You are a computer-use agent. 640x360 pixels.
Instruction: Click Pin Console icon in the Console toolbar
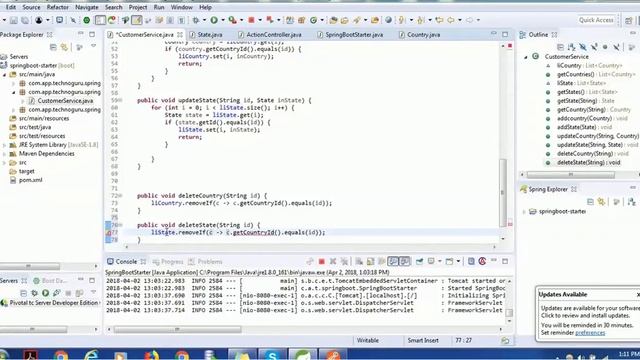click(419, 261)
